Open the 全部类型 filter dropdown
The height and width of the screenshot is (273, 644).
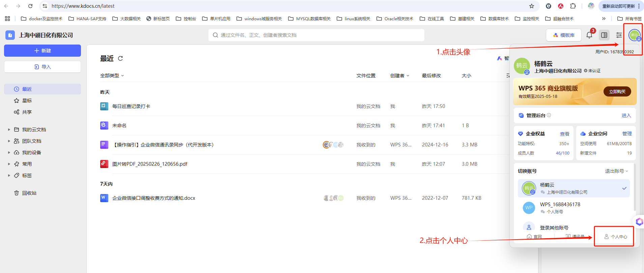(x=112, y=76)
